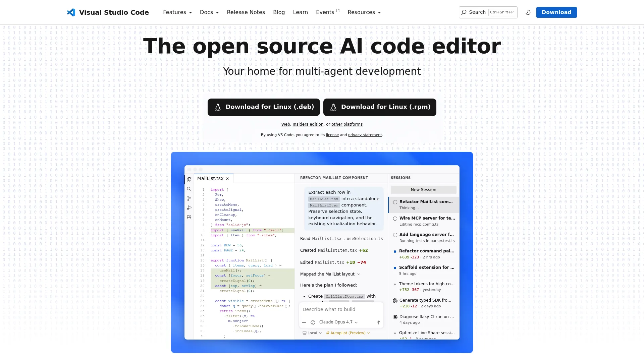Viewport: 644px width, 362px height.
Task: Select the Diagnose flaky CI run session
Action: [424, 319]
